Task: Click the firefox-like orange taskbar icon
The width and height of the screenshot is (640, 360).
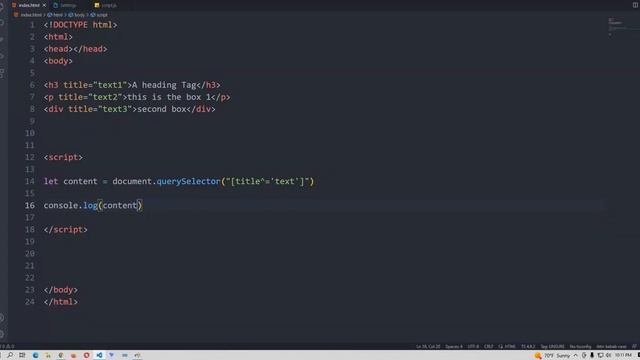Action: click(73, 355)
